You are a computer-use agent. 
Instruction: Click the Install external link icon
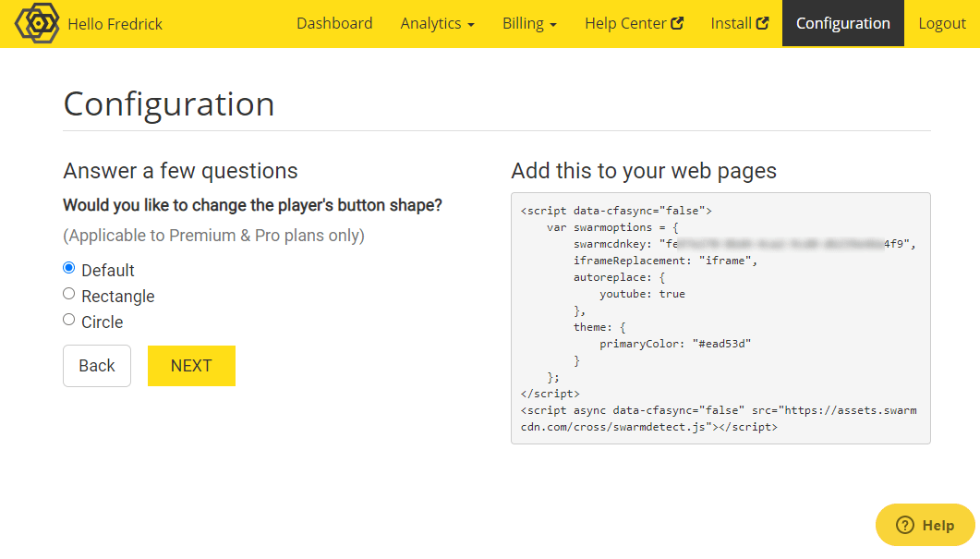(x=763, y=23)
